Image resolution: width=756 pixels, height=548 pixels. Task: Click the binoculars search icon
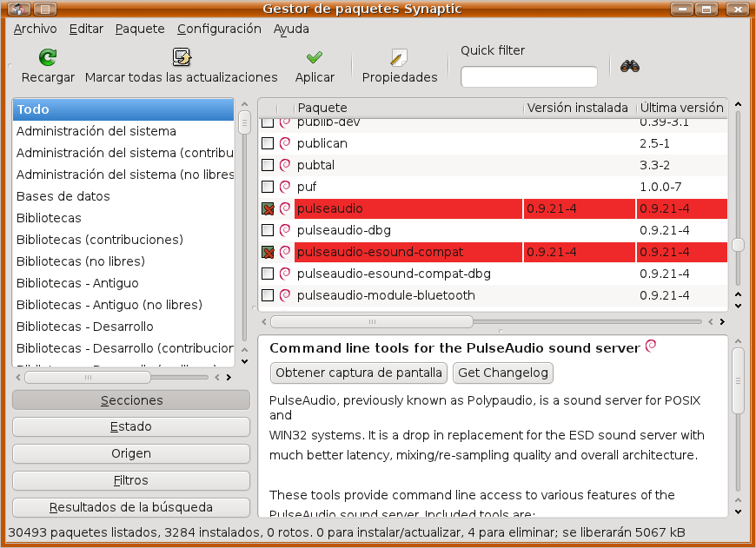(630, 66)
